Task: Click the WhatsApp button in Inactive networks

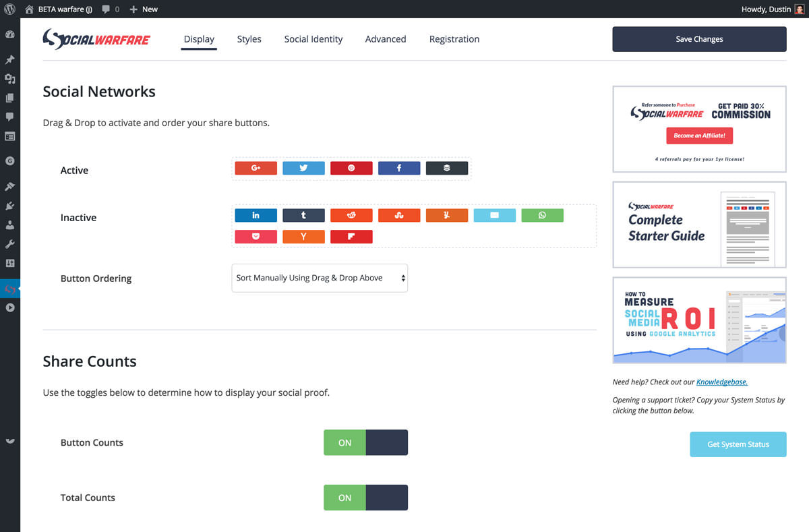Action: (x=542, y=216)
